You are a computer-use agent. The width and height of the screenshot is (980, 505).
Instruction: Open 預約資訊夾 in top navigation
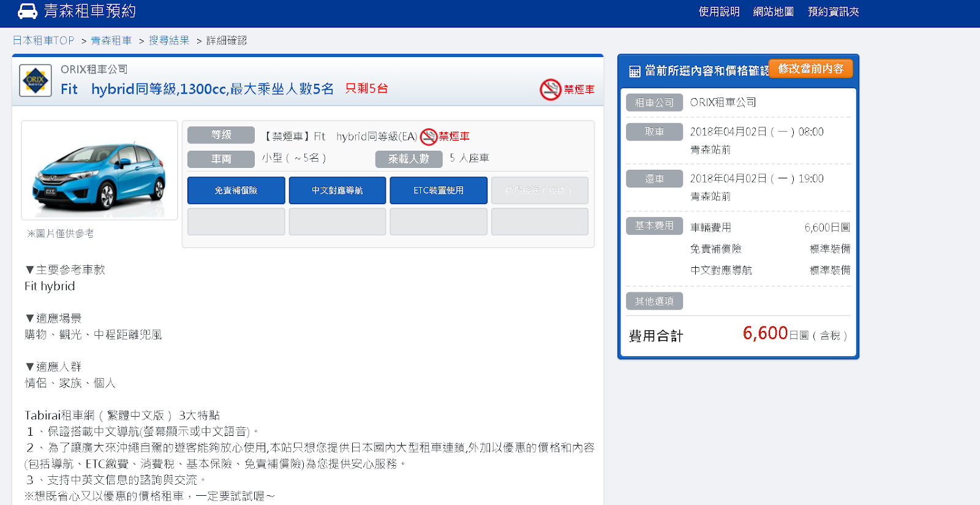[x=834, y=12]
